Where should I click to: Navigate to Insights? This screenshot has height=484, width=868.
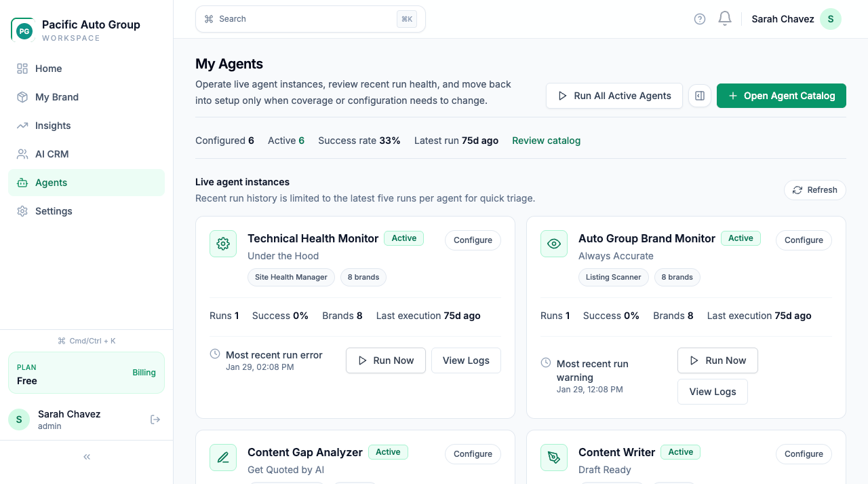86,126
